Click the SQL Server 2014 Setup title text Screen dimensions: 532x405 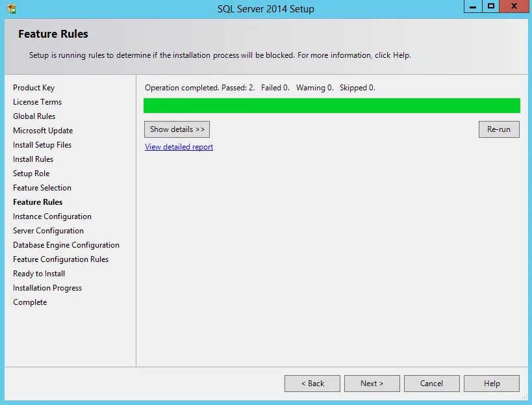coord(266,9)
